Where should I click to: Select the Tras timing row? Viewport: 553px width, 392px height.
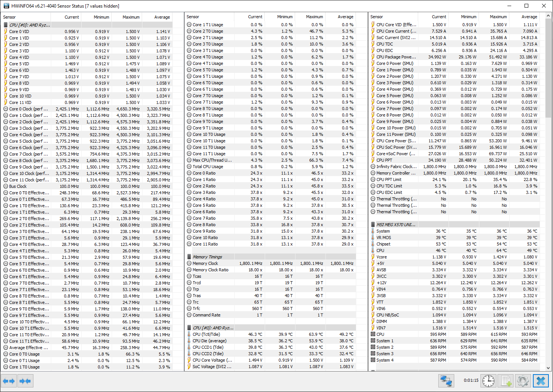(x=271, y=296)
